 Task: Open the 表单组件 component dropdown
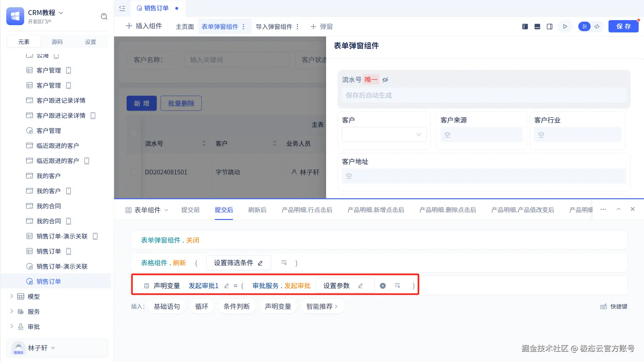[147, 210]
